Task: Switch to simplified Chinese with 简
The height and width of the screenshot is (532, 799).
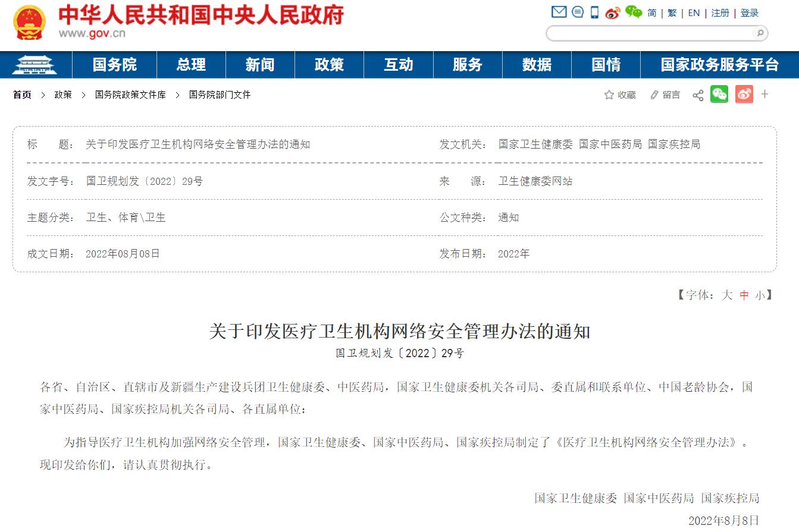Action: [x=651, y=13]
